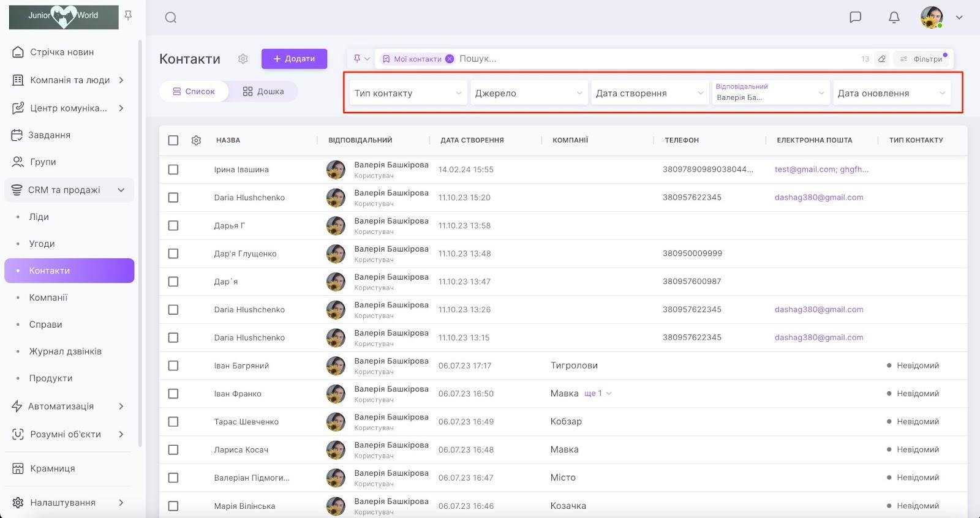Expand the Джерело filter dropdown
The height and width of the screenshot is (518, 980).
[528, 93]
